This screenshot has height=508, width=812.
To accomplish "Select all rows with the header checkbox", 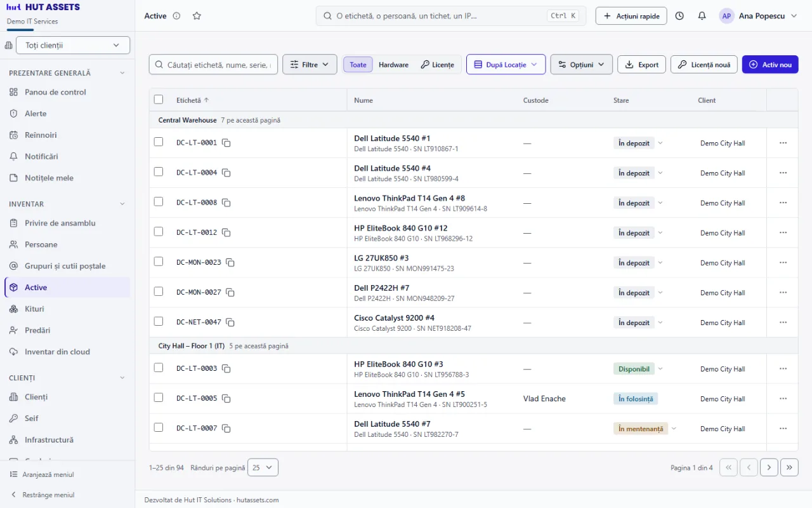I will 159,100.
